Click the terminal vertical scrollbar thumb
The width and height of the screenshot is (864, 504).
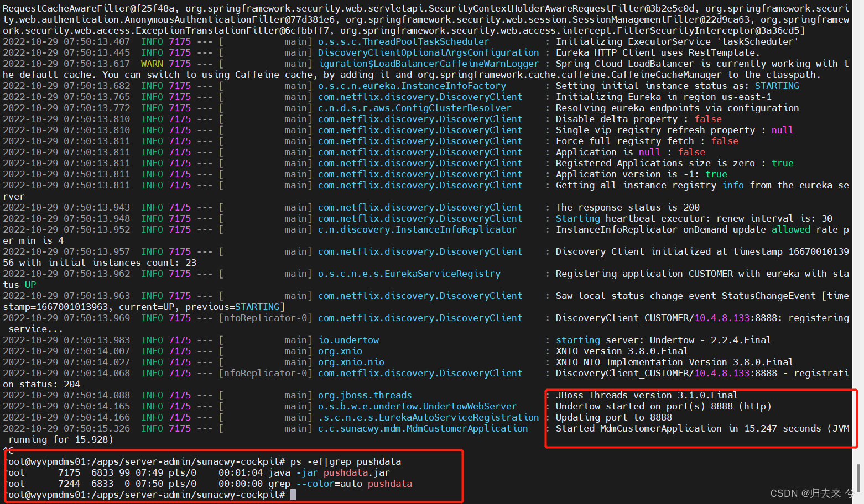click(859, 479)
